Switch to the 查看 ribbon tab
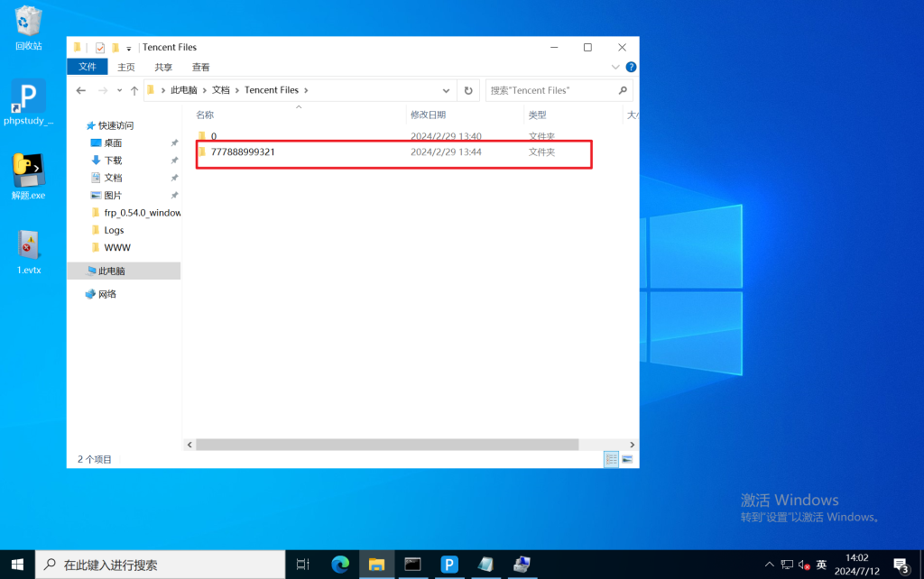 (200, 67)
